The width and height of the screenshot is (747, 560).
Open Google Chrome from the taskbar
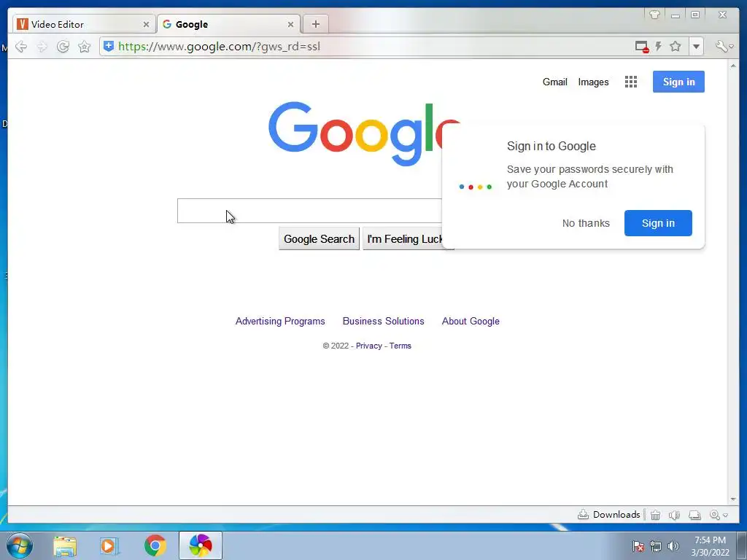pyautogui.click(x=155, y=545)
